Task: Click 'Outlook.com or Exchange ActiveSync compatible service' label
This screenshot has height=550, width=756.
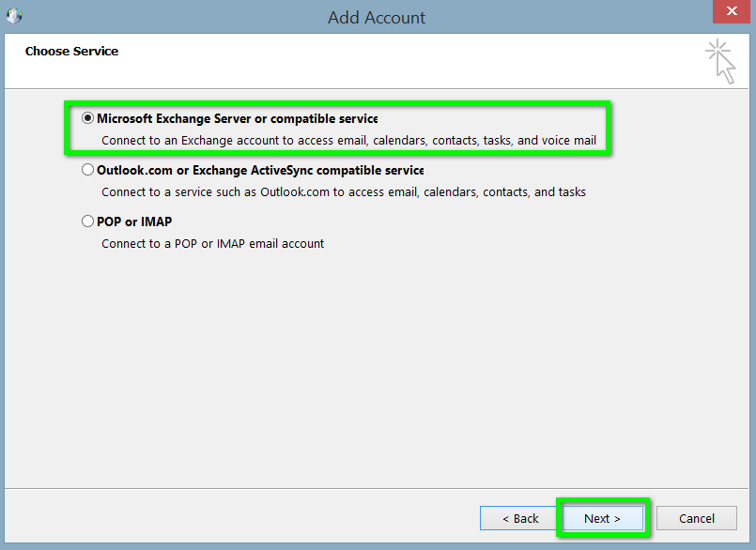Action: click(260, 171)
